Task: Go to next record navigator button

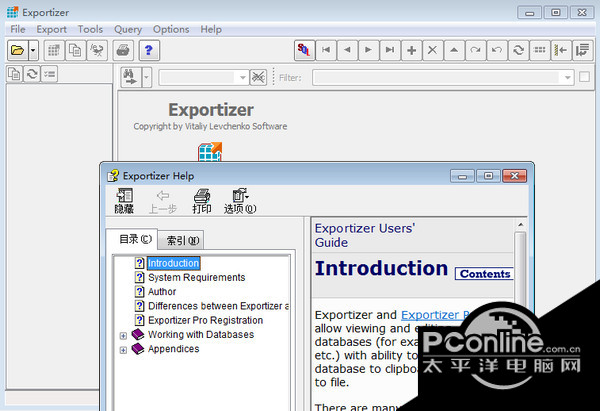Action: 368,50
